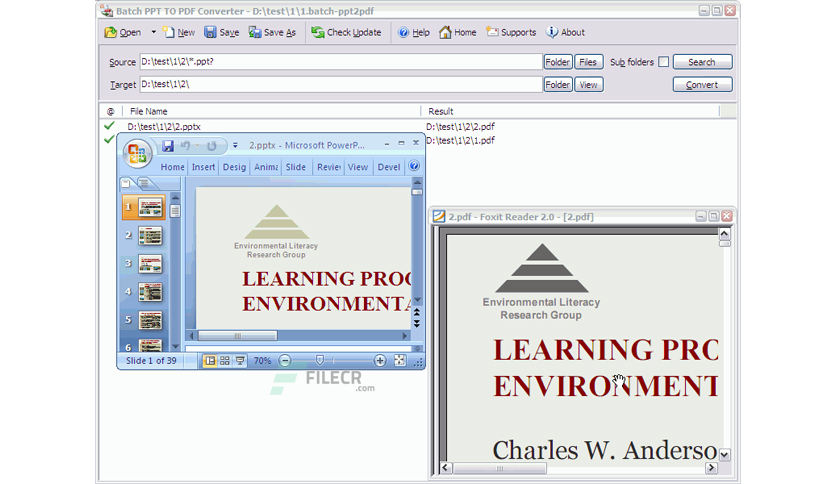Go to next slide double-arrow button
The width and height of the screenshot is (836, 484).
point(417,323)
